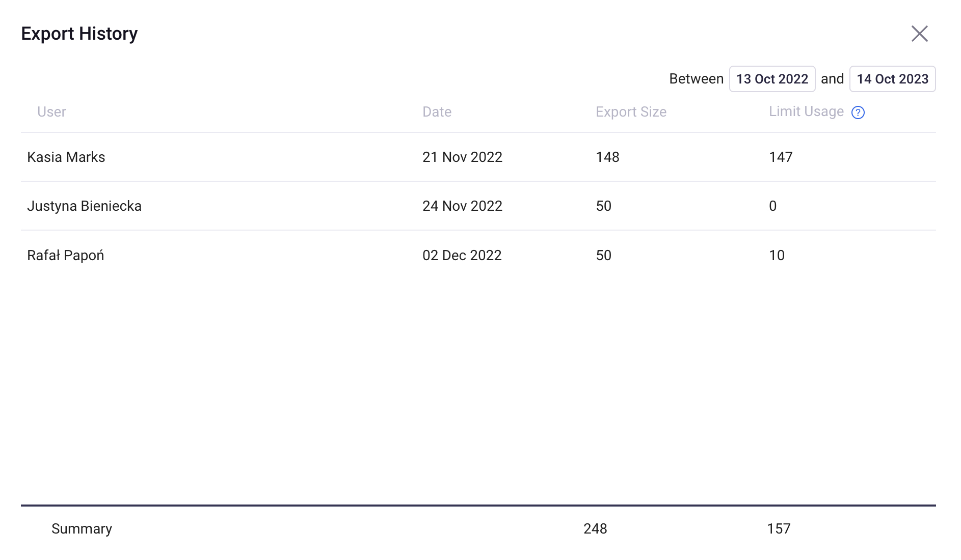
Task: Click the Date column header
Action: (x=437, y=112)
